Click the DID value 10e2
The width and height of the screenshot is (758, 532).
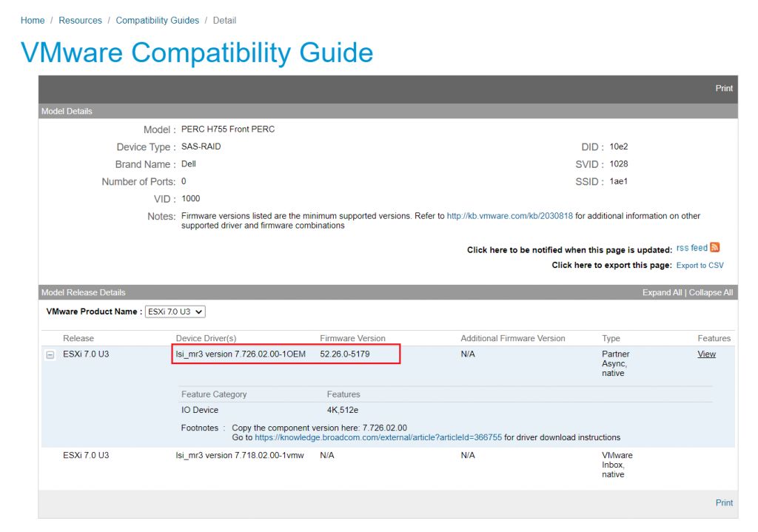click(x=618, y=147)
